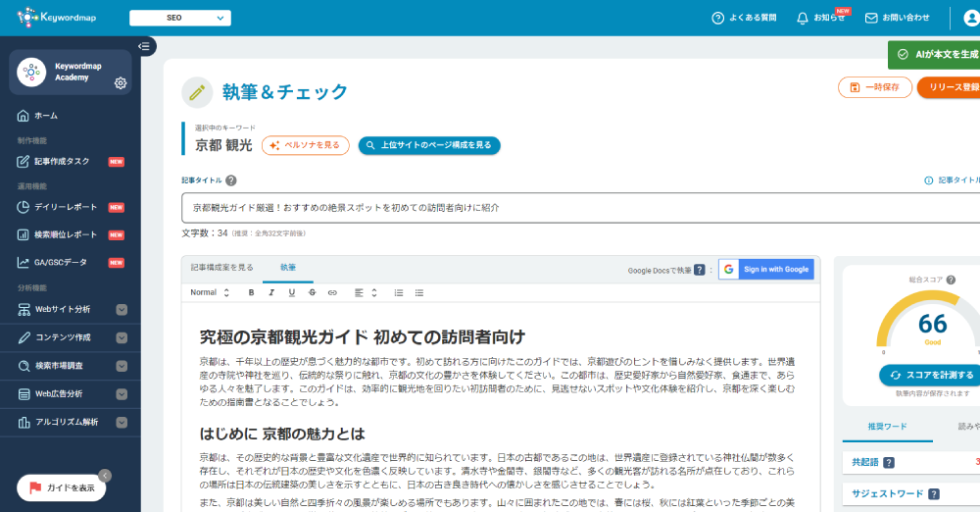Click the Google Docsで執筆 help icon

pyautogui.click(x=700, y=270)
